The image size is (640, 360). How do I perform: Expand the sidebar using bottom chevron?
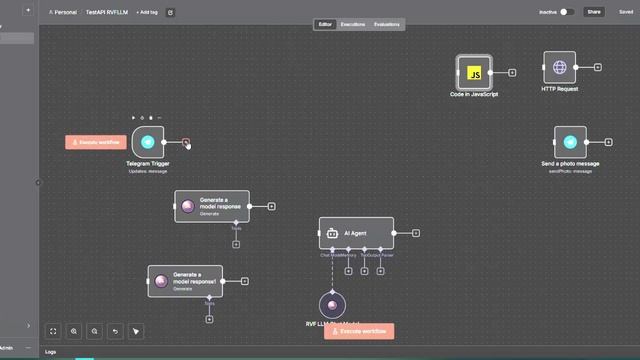[28, 326]
